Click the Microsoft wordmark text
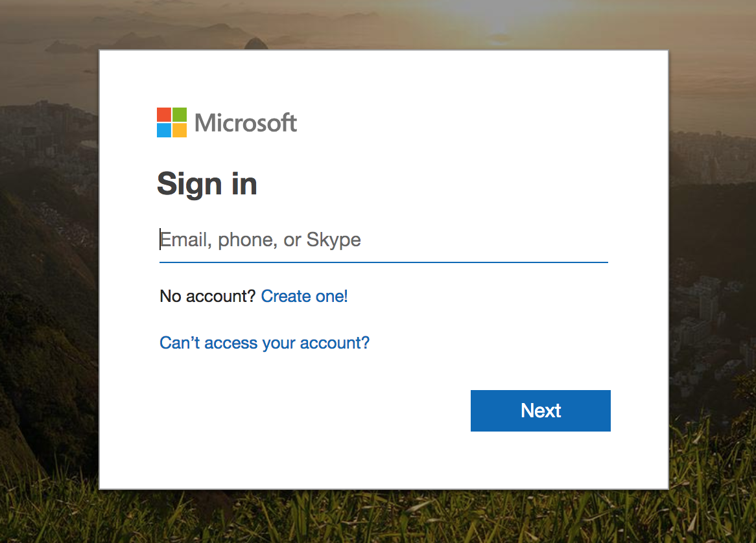 click(x=245, y=122)
